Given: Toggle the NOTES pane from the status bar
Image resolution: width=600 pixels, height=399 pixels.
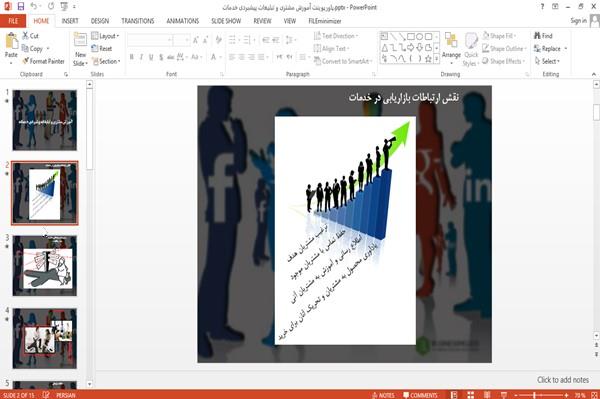Looking at the screenshot, I should pos(383,395).
